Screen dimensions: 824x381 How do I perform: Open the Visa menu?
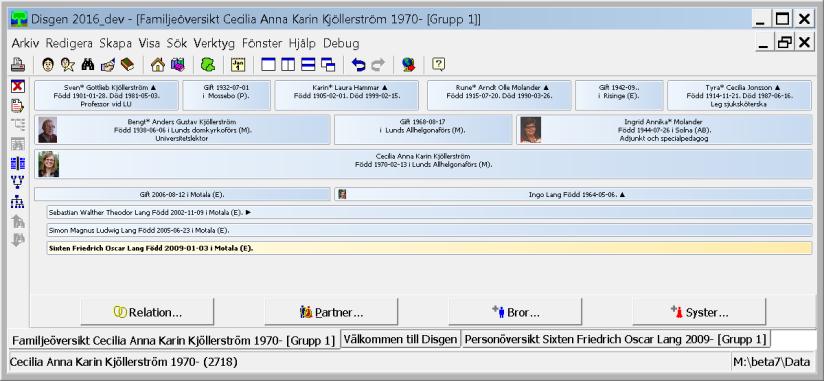pos(149,43)
